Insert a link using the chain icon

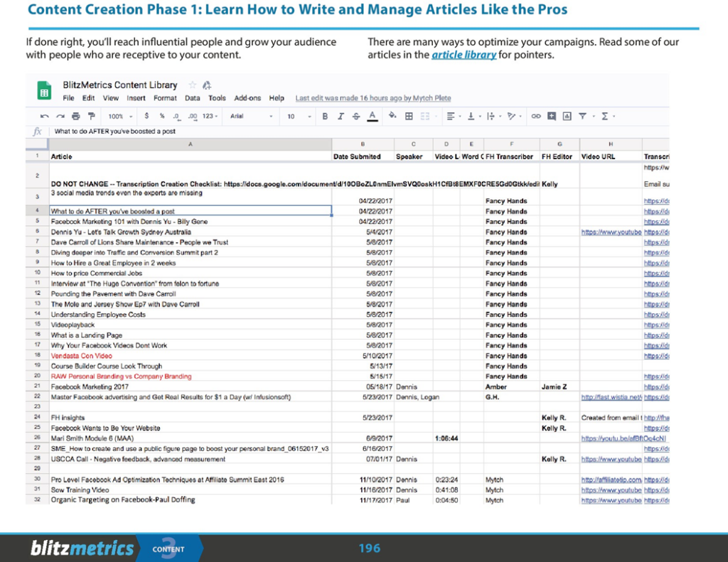coord(536,116)
